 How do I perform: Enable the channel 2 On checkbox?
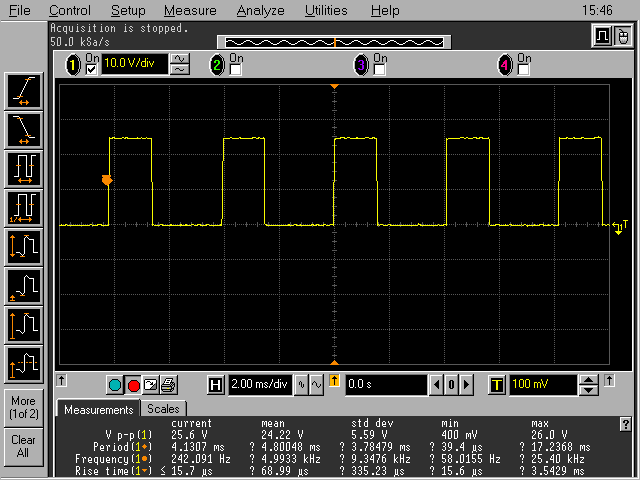(236, 70)
